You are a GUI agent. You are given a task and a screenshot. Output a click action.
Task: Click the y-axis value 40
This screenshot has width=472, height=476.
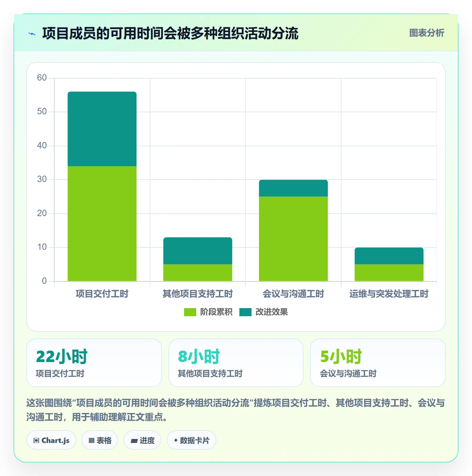[x=42, y=146]
